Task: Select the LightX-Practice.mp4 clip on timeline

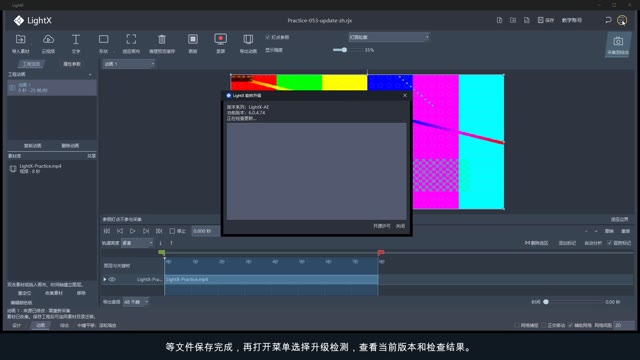Action: pyautogui.click(x=271, y=280)
